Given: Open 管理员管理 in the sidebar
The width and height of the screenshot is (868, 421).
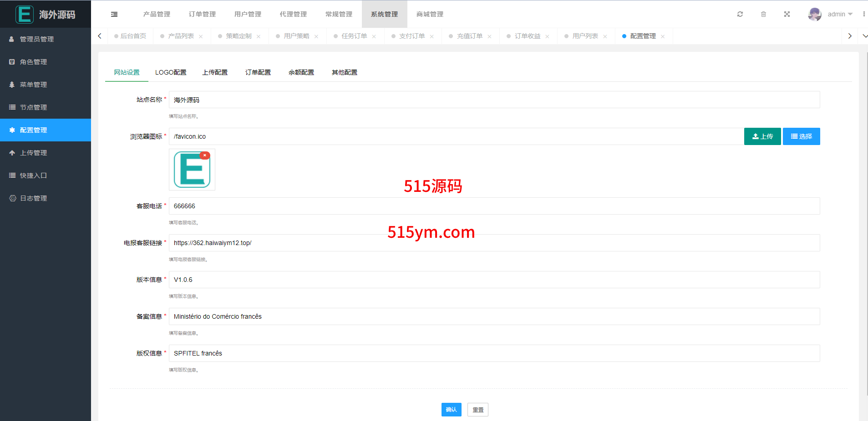Looking at the screenshot, I should pyautogui.click(x=36, y=39).
